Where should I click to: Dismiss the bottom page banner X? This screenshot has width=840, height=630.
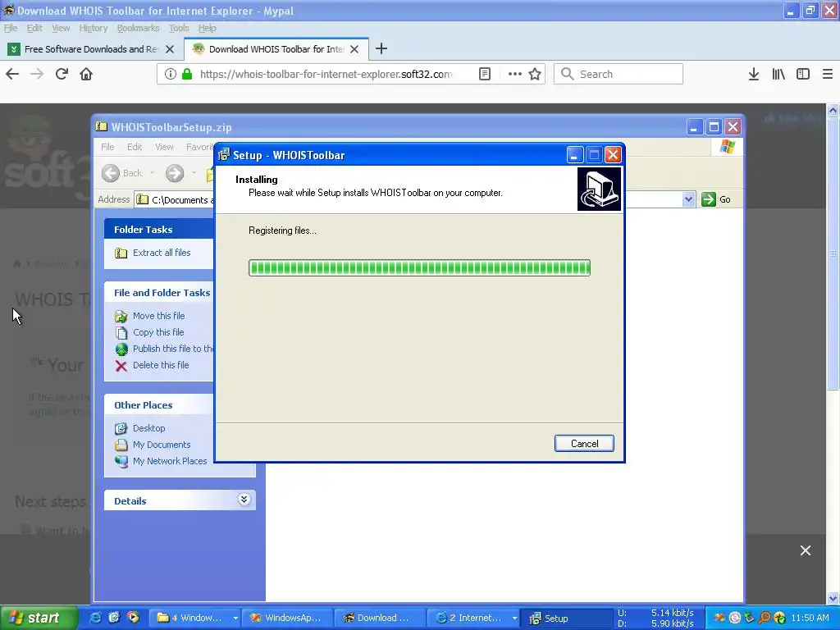pos(806,550)
